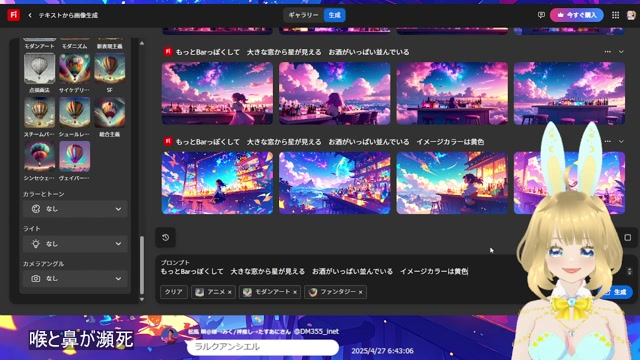Open the prompt history clock icon
This screenshot has width=640, height=360.
(166, 238)
